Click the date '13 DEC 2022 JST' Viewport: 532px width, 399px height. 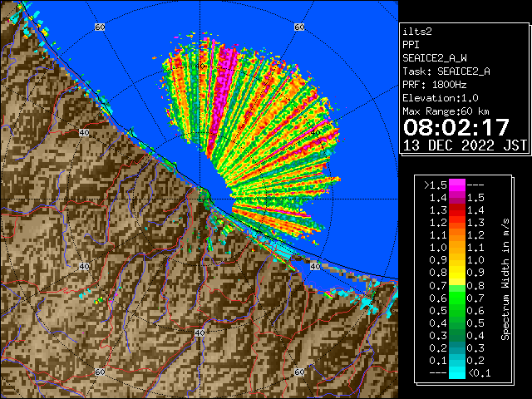pos(465,145)
